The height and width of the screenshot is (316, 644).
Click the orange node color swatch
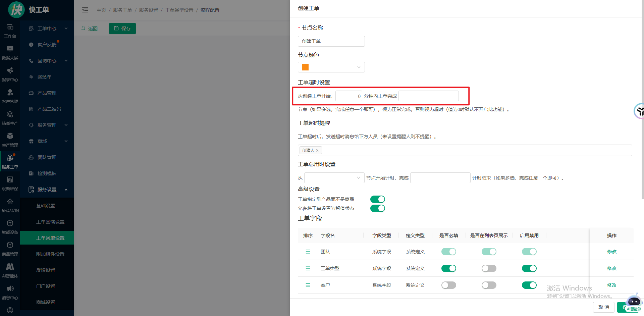(305, 67)
